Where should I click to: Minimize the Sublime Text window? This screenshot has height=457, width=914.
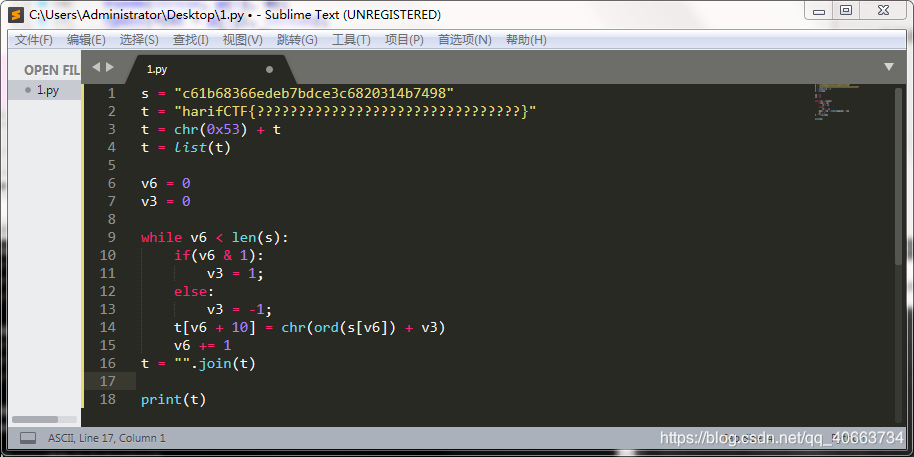point(819,11)
